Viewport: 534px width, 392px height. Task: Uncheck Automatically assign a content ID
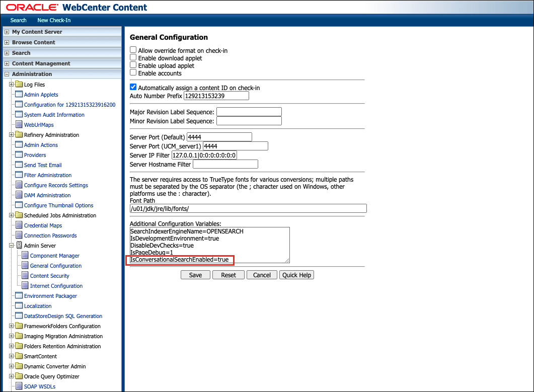point(133,87)
